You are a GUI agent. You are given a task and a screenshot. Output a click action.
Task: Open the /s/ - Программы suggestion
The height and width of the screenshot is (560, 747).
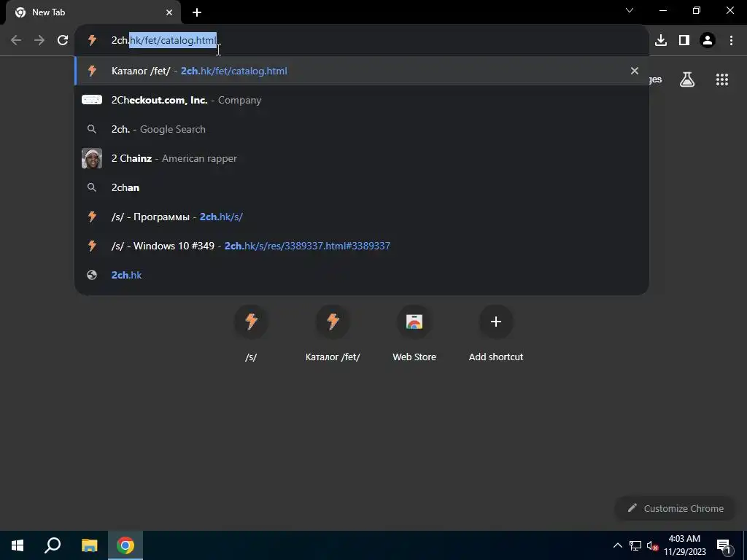362,216
